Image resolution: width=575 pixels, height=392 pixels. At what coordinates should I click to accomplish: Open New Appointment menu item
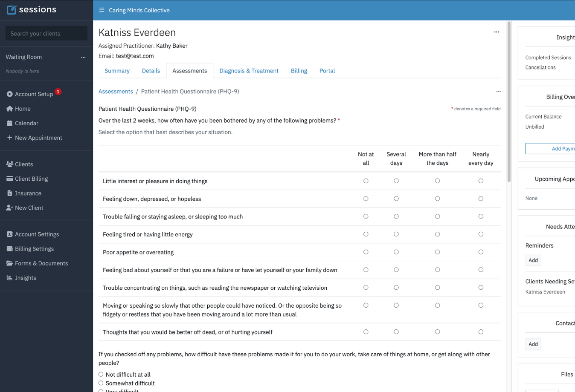coord(38,138)
